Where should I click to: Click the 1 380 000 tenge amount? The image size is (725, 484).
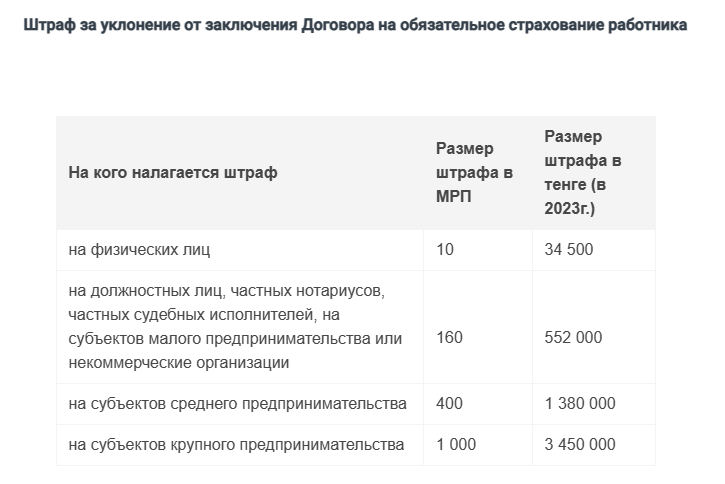coord(580,404)
